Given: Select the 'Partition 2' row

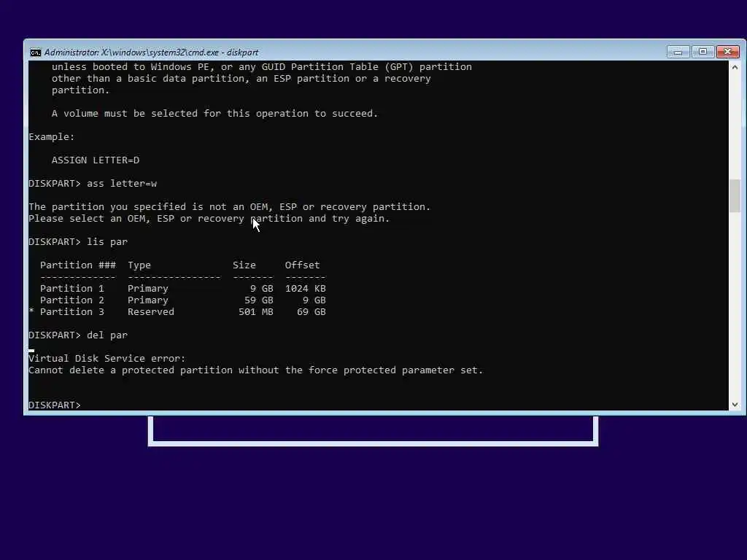Looking at the screenshot, I should click(x=183, y=300).
